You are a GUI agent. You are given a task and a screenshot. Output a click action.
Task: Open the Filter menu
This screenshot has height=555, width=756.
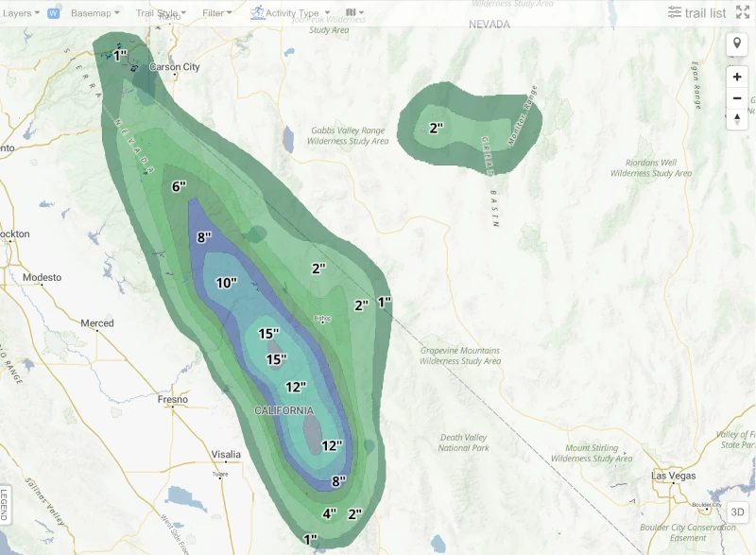(217, 13)
